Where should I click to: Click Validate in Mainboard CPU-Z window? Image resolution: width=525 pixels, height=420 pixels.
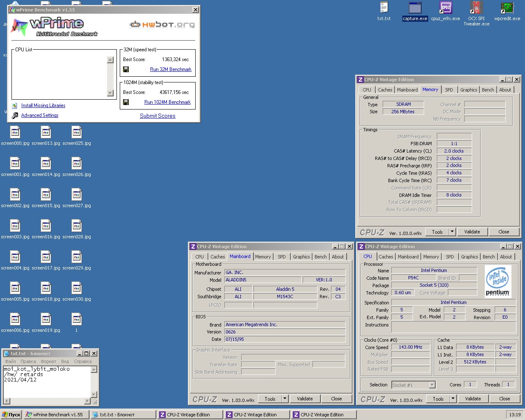305,399
